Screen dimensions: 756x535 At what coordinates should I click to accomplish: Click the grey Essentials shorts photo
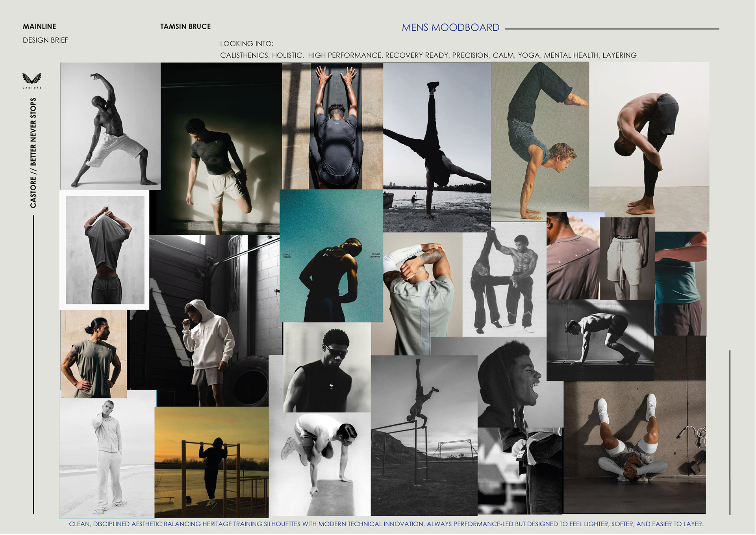[627, 258]
